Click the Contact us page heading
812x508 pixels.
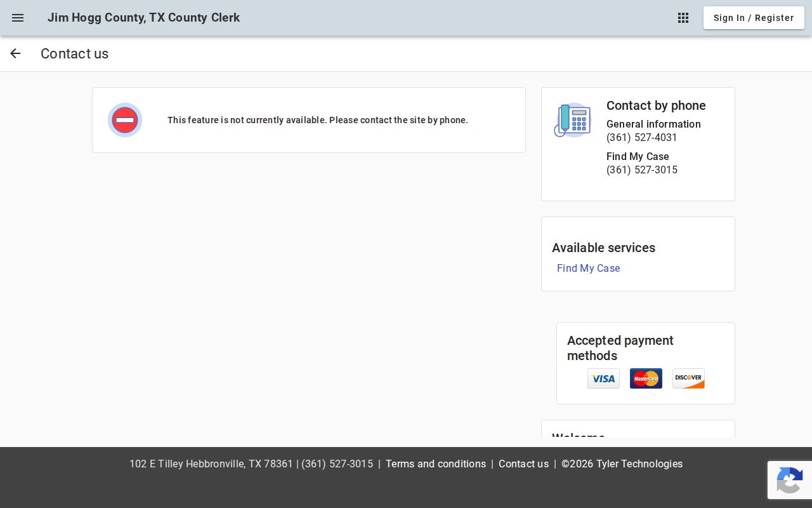click(x=75, y=53)
